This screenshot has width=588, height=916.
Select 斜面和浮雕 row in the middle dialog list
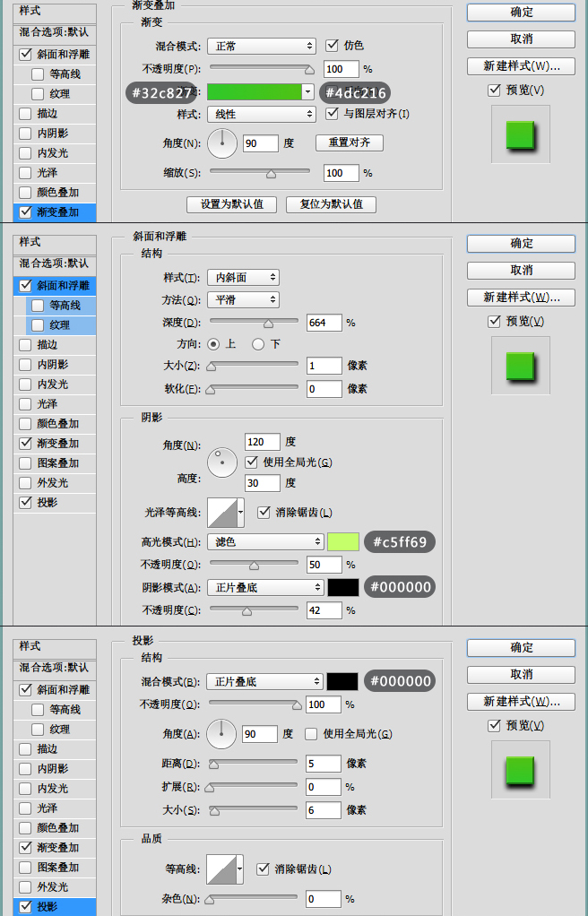tap(55, 286)
